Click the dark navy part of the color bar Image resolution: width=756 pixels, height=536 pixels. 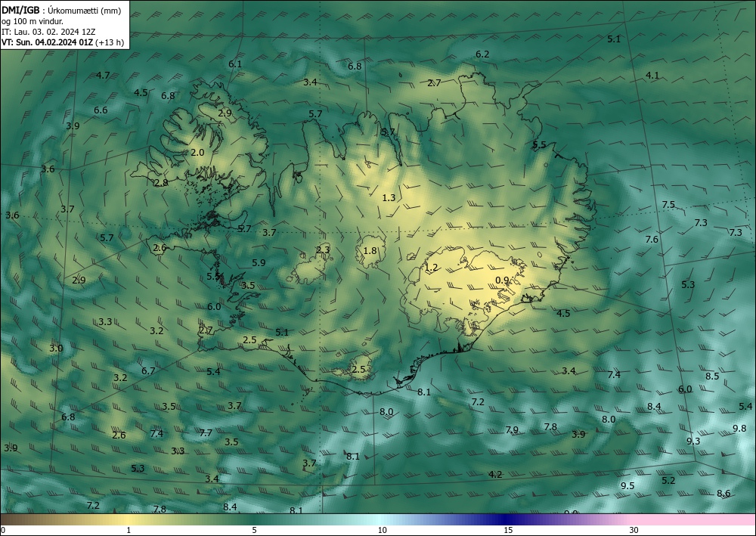pyautogui.click(x=503, y=519)
